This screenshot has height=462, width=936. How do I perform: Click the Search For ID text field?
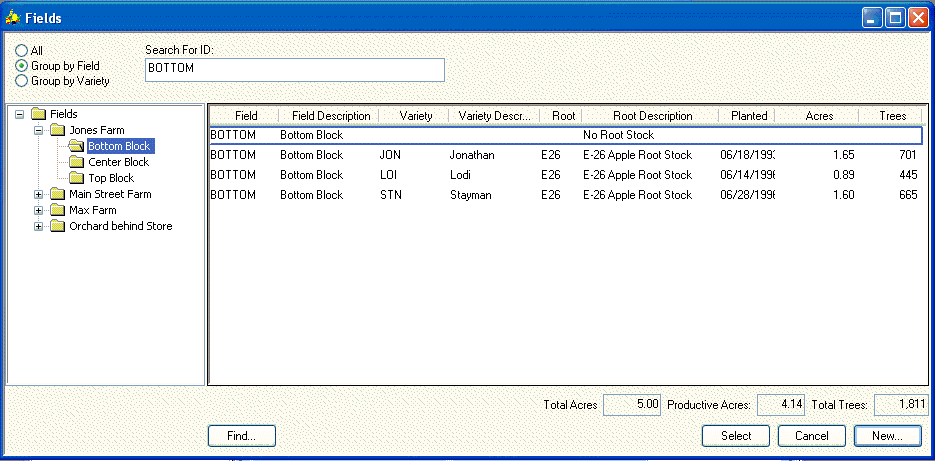[294, 69]
